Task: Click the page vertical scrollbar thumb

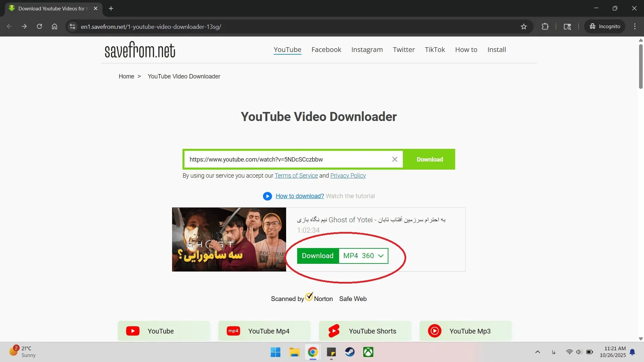Action: point(641,66)
